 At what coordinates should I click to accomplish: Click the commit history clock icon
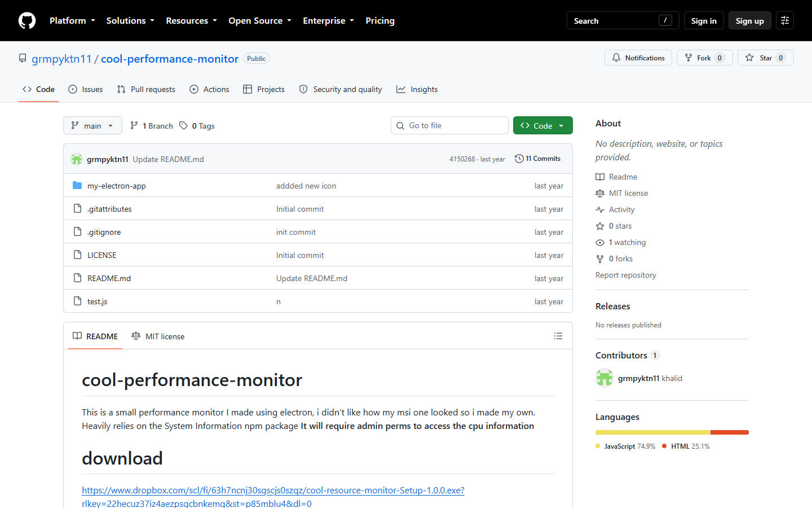pos(519,159)
